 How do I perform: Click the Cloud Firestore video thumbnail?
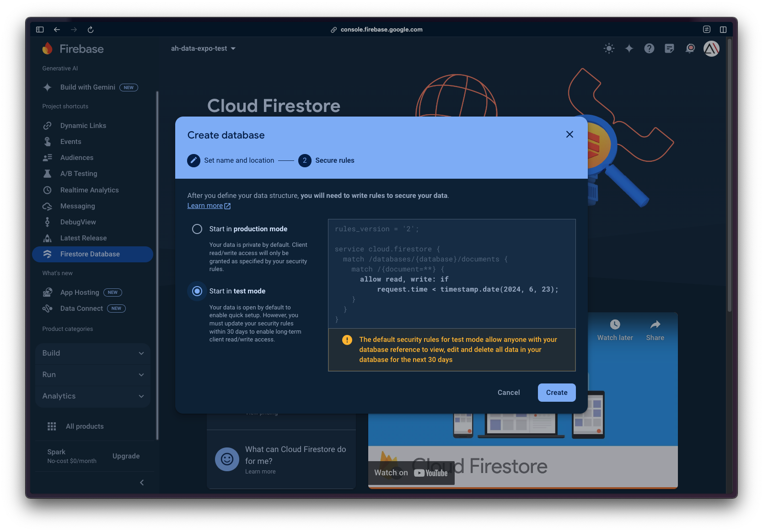(523, 401)
